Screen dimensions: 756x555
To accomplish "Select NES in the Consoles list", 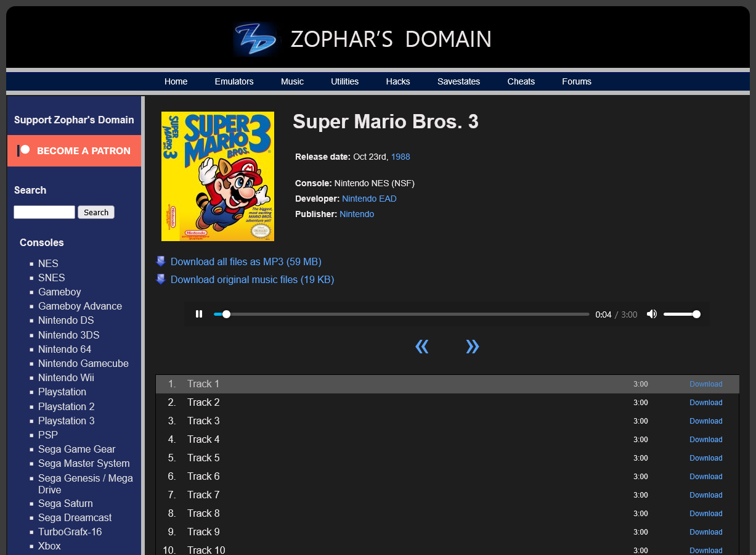I will tap(48, 263).
